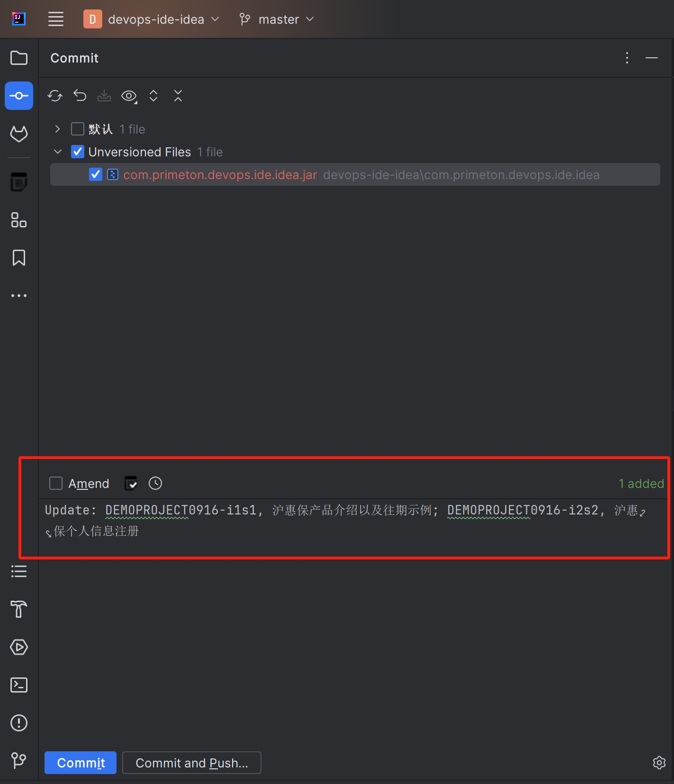Click the Refresh changes icon
Image resolution: width=674 pixels, height=784 pixels.
55,96
